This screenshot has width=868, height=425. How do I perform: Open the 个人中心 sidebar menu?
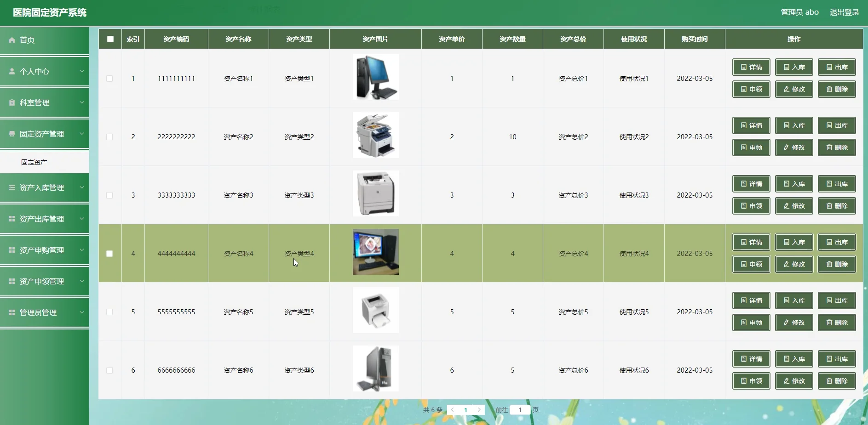45,71
